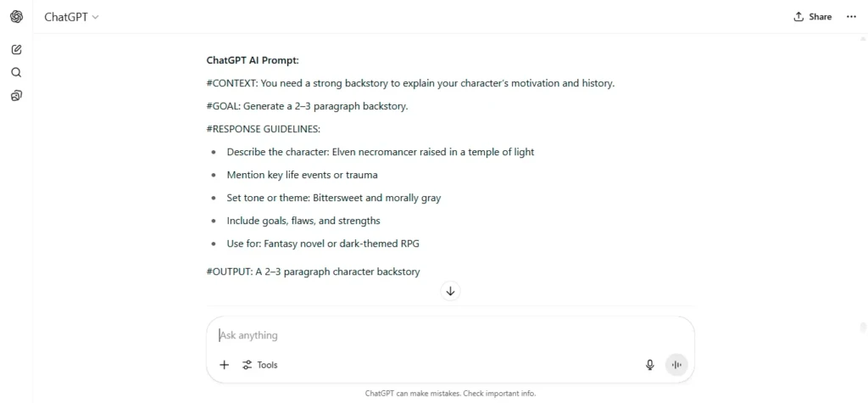The height and width of the screenshot is (403, 868).
Task: Start voice mode with waveform button
Action: pyautogui.click(x=676, y=365)
